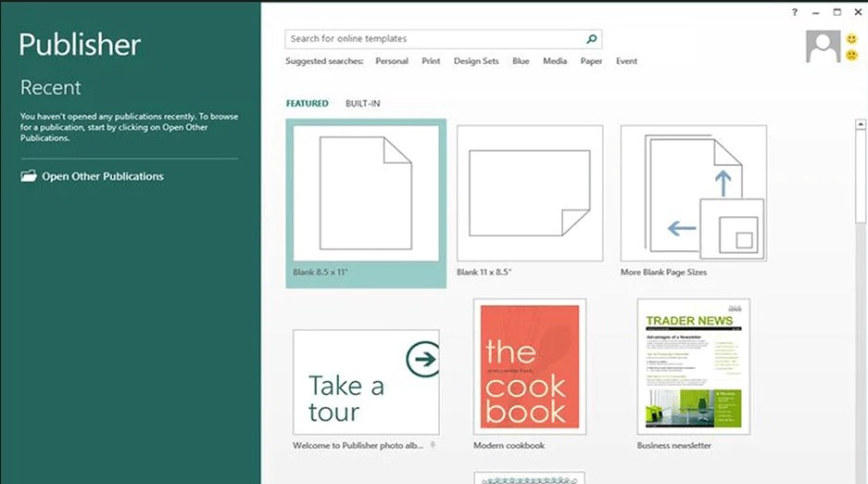
Task: Click the Personal suggested search link
Action: pos(392,61)
